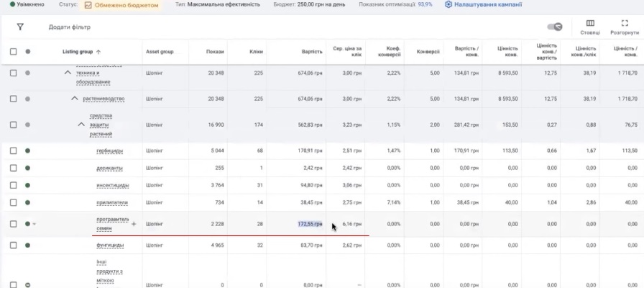644x288 pixels.
Task: Click the plus icon beside протравители семян
Action: 133,224
